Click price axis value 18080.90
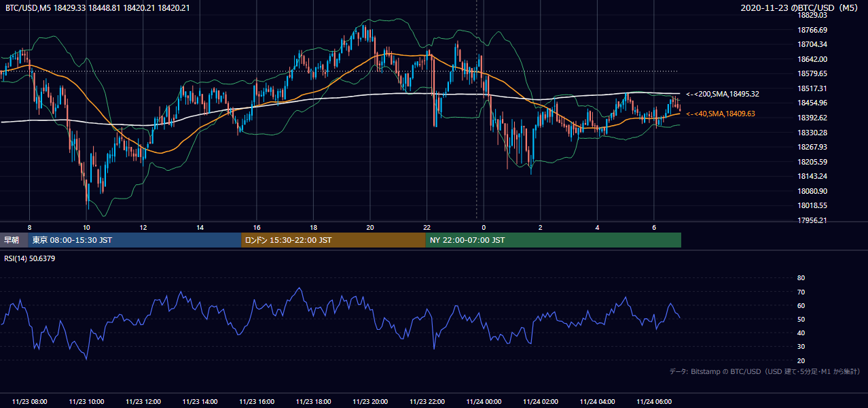The width and height of the screenshot is (868, 408). 812,191
